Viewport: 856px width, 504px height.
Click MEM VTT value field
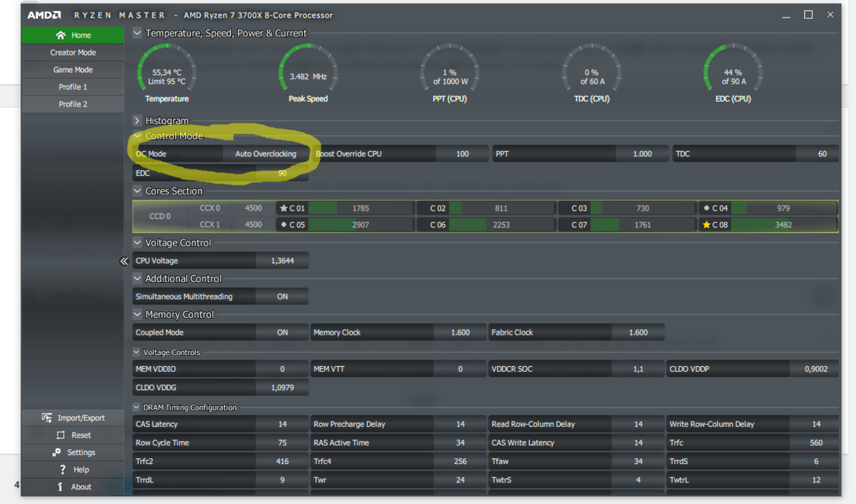point(460,369)
